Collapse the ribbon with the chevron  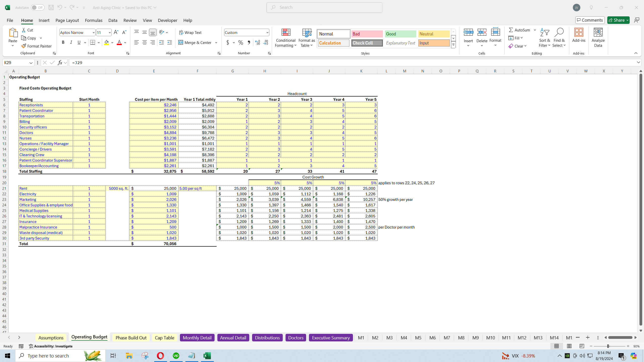click(636, 53)
